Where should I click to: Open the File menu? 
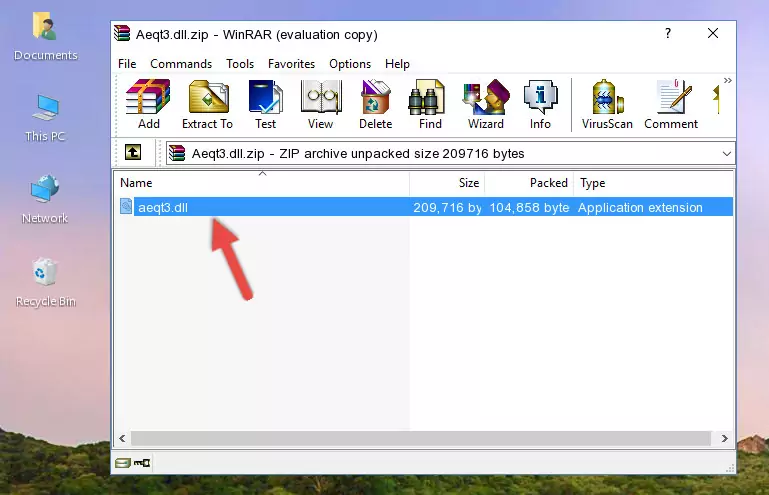127,64
